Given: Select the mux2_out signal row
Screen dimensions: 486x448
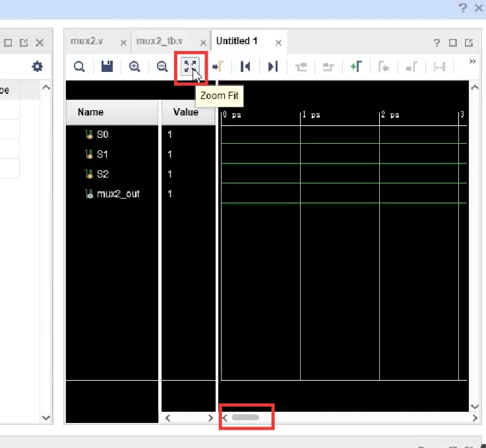Looking at the screenshot, I should 112,194.
